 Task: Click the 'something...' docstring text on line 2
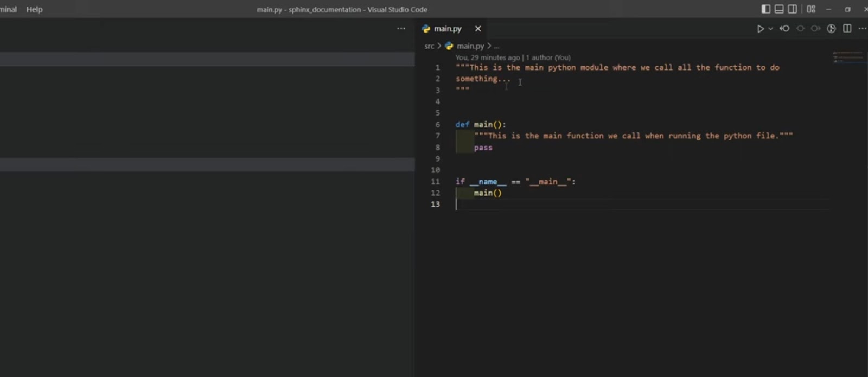[x=483, y=79]
